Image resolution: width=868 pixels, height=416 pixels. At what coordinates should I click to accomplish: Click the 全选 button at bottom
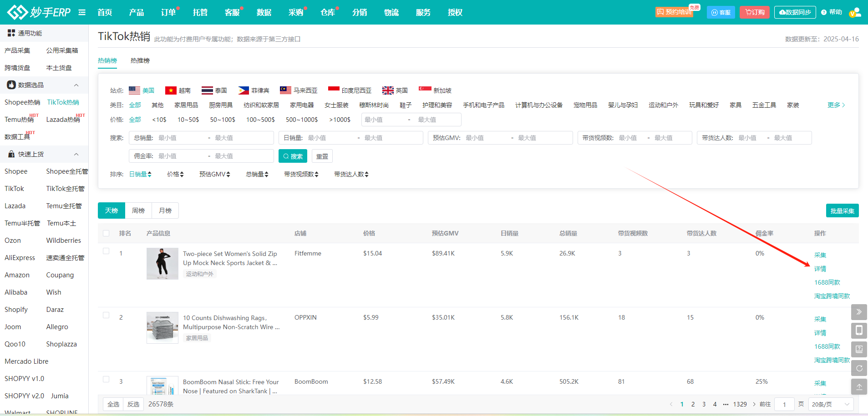(113, 404)
